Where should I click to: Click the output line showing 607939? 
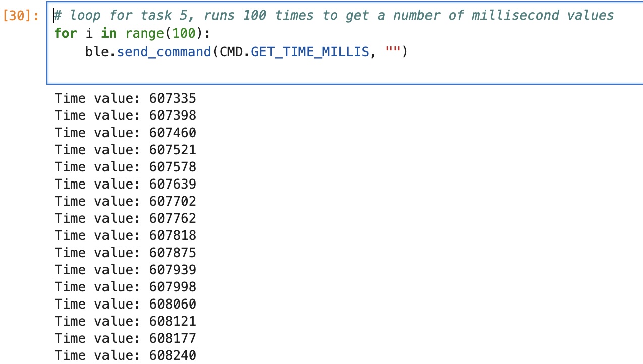tap(125, 270)
